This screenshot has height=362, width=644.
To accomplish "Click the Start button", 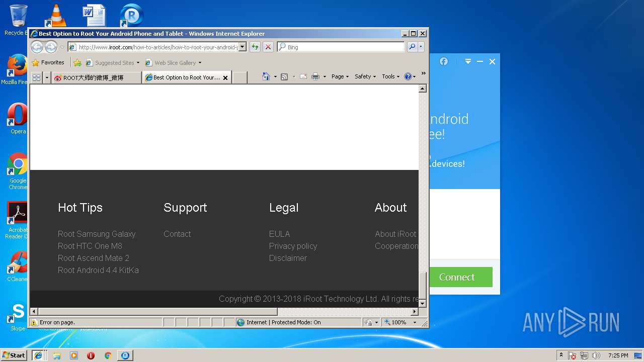I will (x=14, y=355).
